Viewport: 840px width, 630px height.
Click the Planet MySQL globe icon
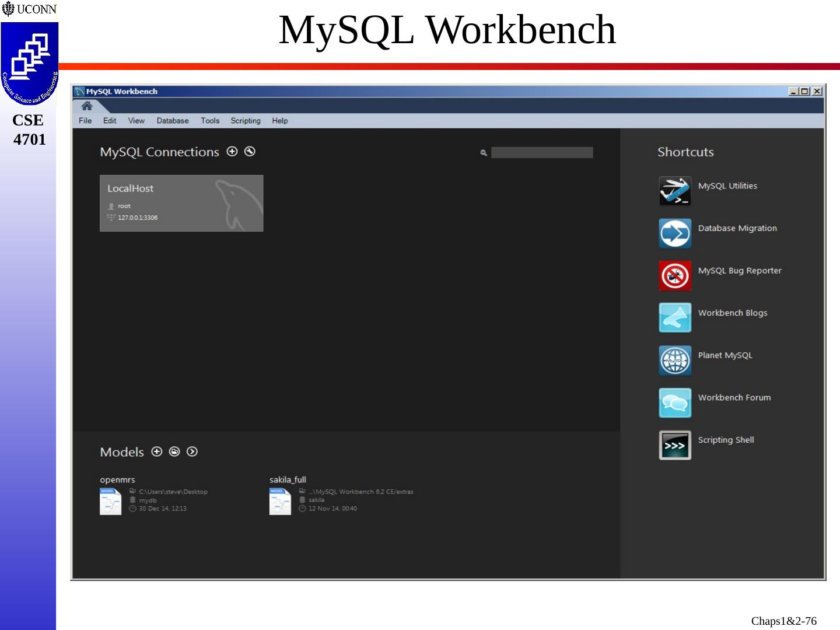point(675,360)
